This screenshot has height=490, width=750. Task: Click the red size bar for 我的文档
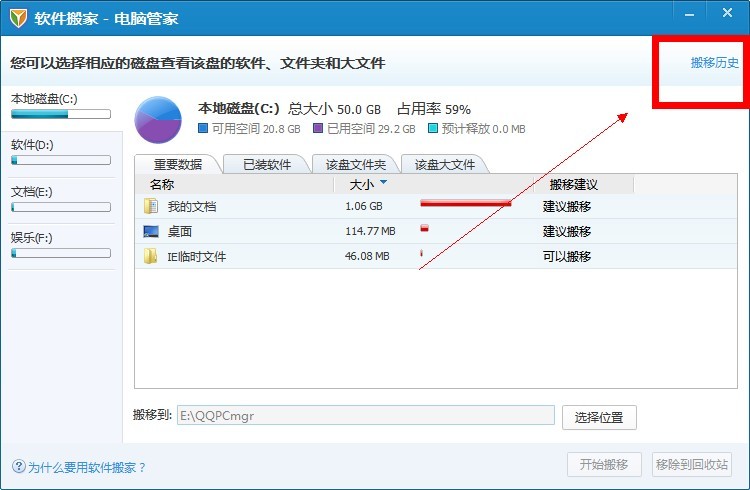(466, 203)
